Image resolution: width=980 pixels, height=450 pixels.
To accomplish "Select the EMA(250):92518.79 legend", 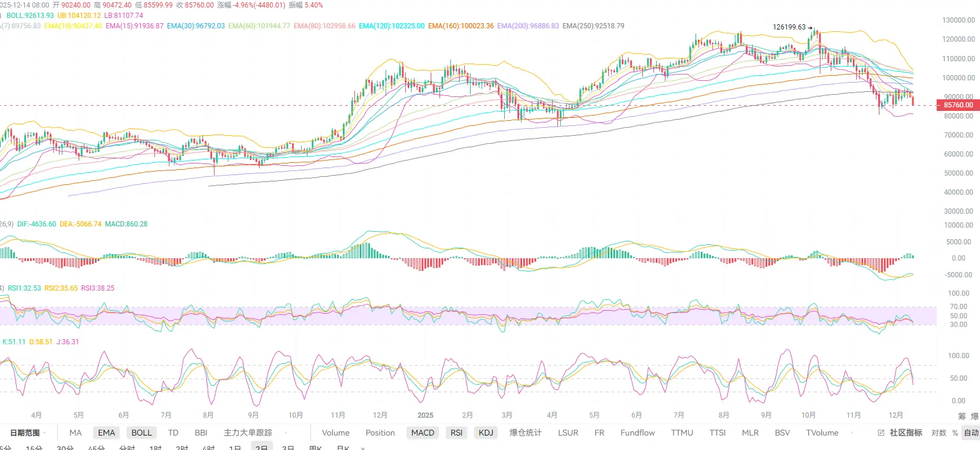I will pos(594,26).
